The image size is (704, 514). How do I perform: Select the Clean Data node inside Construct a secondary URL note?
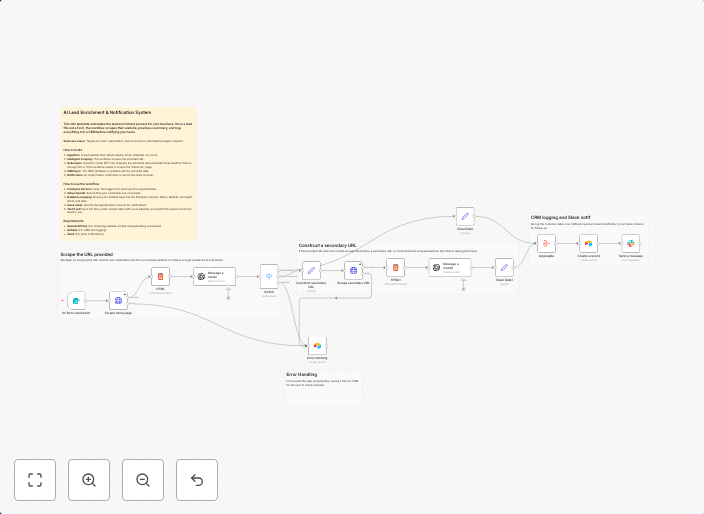[x=504, y=268]
